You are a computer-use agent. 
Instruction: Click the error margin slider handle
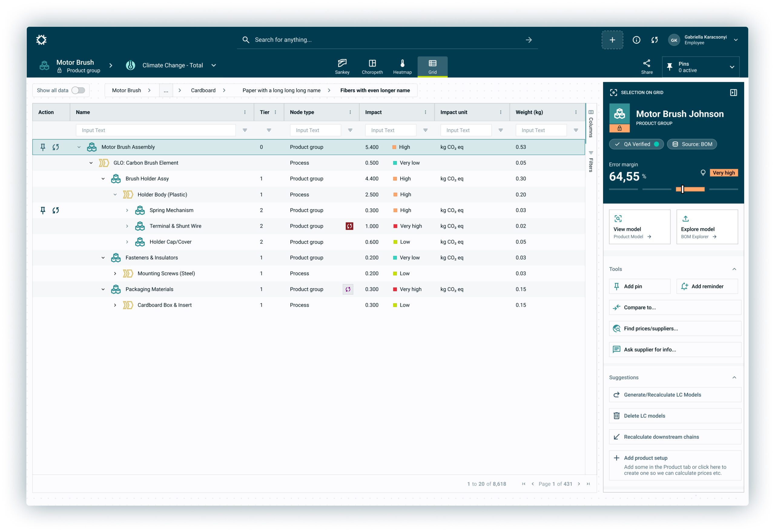pos(683,189)
